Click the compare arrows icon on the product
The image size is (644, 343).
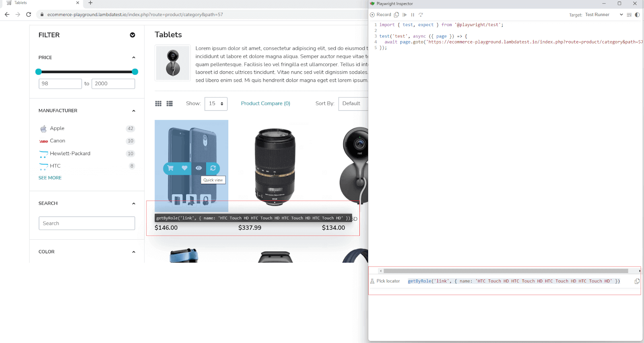point(213,168)
